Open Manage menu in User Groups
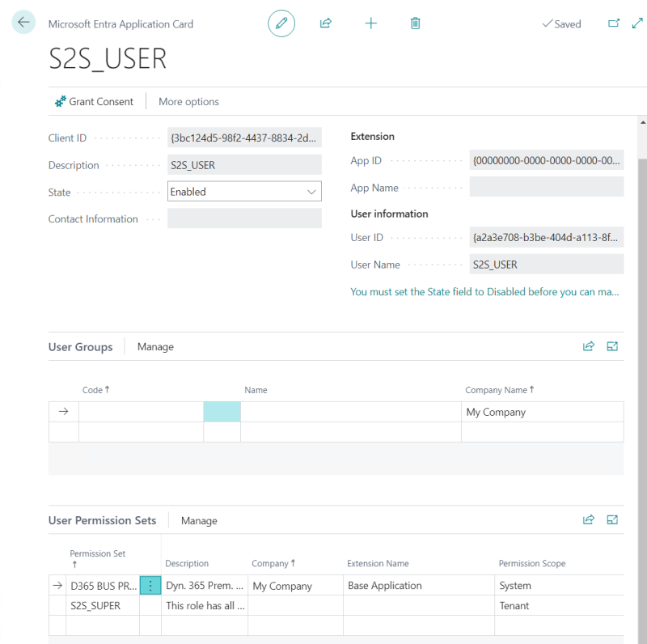 point(155,347)
